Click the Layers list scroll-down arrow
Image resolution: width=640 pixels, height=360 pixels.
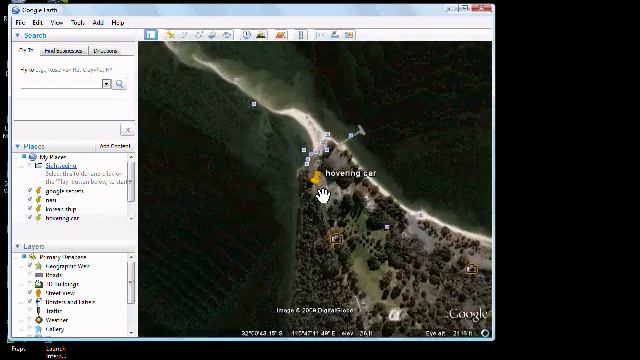[x=131, y=332]
